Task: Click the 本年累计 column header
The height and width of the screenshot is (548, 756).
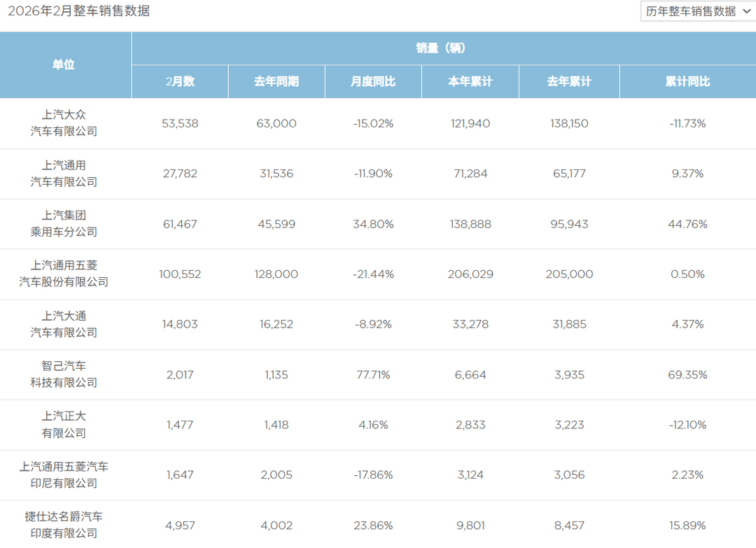Action: point(470,82)
